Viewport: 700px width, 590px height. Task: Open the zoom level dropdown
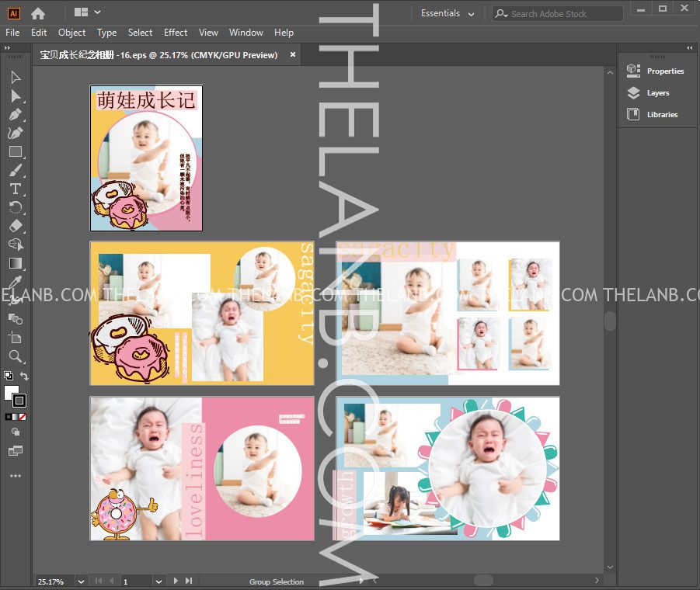point(81,581)
